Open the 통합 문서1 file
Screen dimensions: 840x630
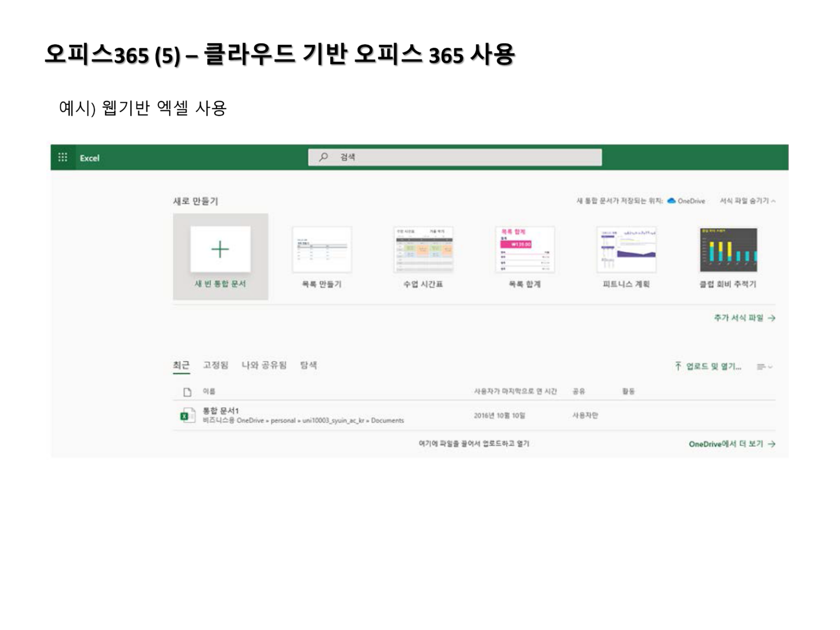[x=220, y=411]
